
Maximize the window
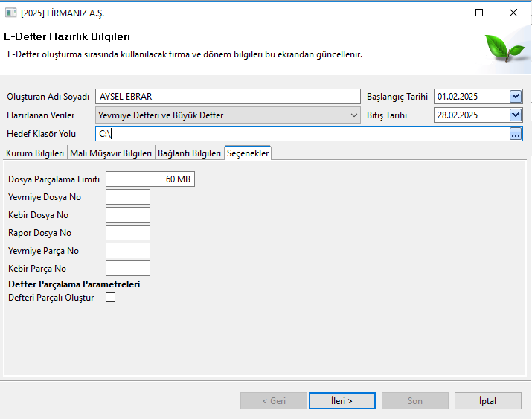479,13
